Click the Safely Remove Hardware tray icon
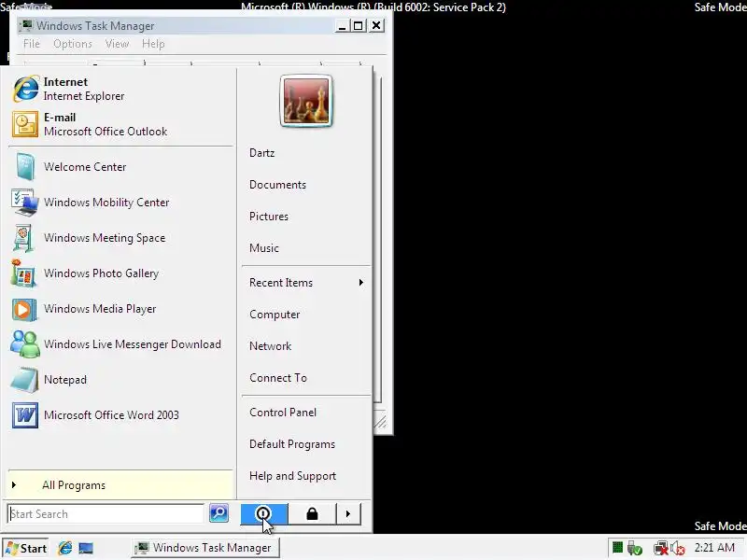The width and height of the screenshot is (747, 560). click(x=635, y=549)
